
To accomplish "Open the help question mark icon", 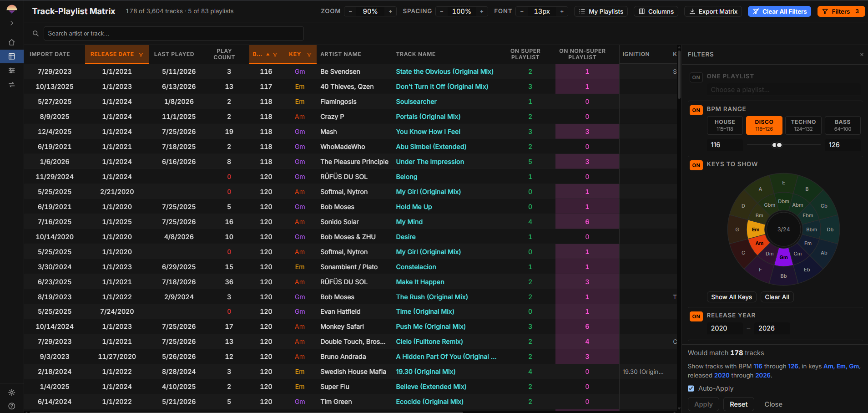I will pos(12,406).
